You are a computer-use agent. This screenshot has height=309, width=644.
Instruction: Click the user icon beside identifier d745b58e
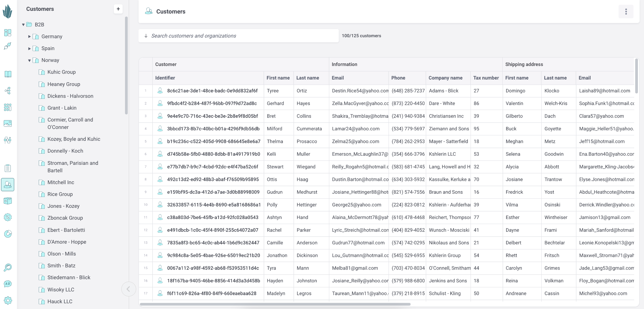[x=160, y=154]
